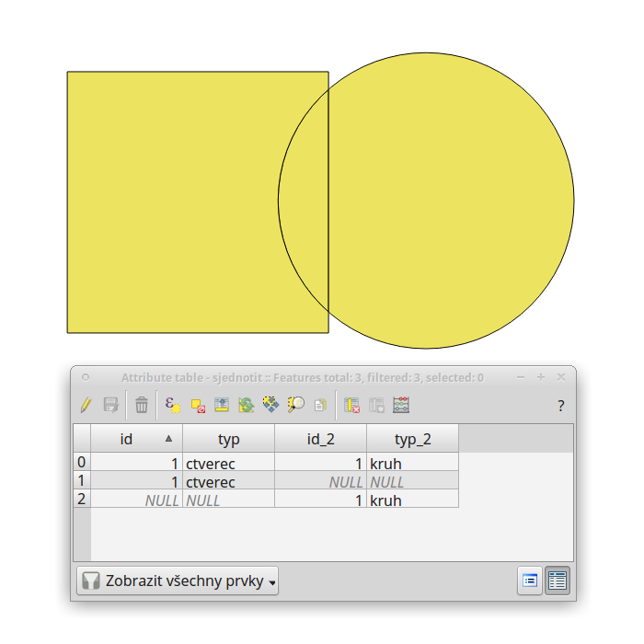Open the field calculator abacus icon
The height and width of the screenshot is (644, 644).
pos(401,405)
